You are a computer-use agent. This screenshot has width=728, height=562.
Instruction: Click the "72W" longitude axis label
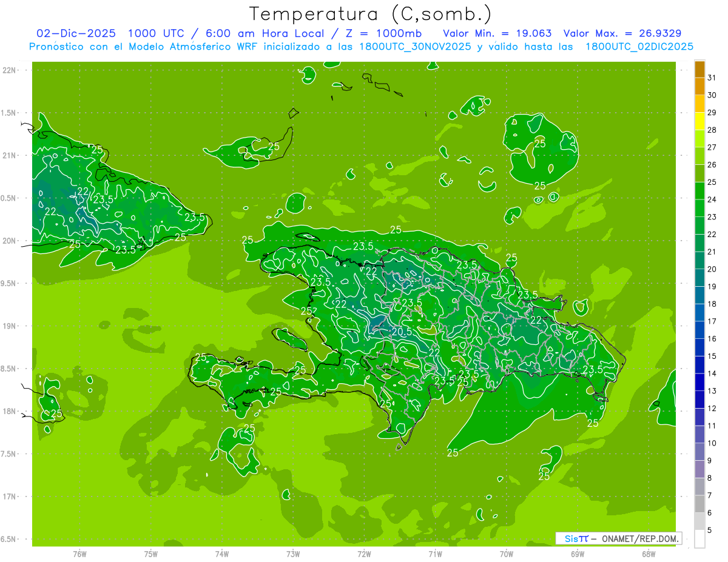click(x=364, y=554)
